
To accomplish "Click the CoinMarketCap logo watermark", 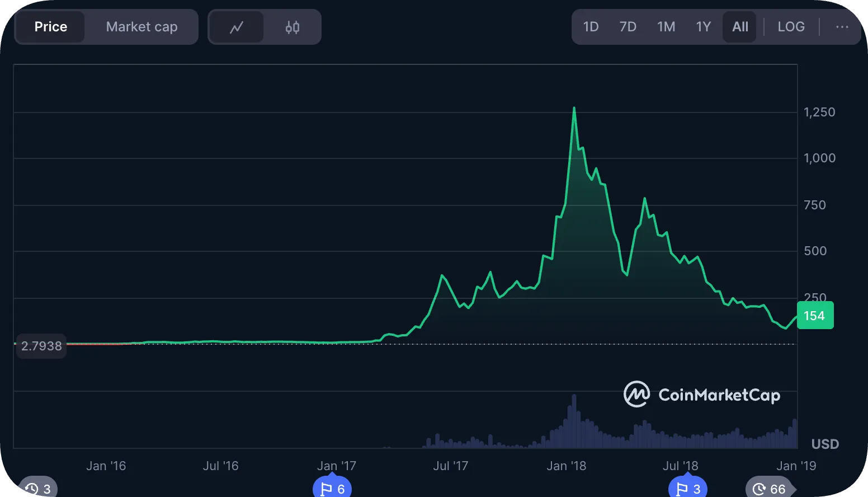I will 701,395.
